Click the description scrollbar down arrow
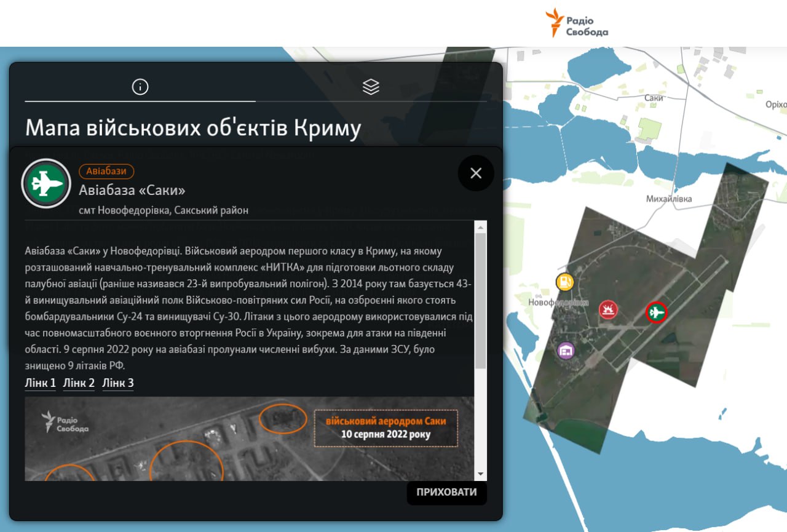787x532 pixels. click(480, 474)
